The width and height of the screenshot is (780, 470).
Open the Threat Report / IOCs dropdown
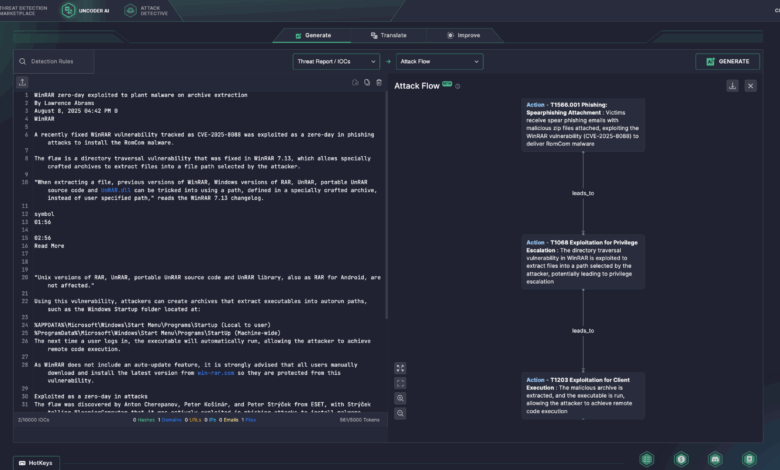click(336, 62)
